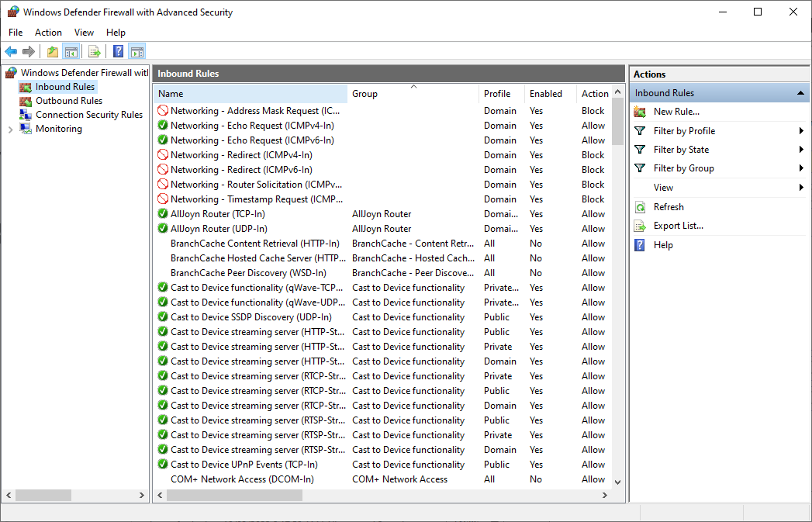Select Connection Security Rules in the tree

(88, 115)
